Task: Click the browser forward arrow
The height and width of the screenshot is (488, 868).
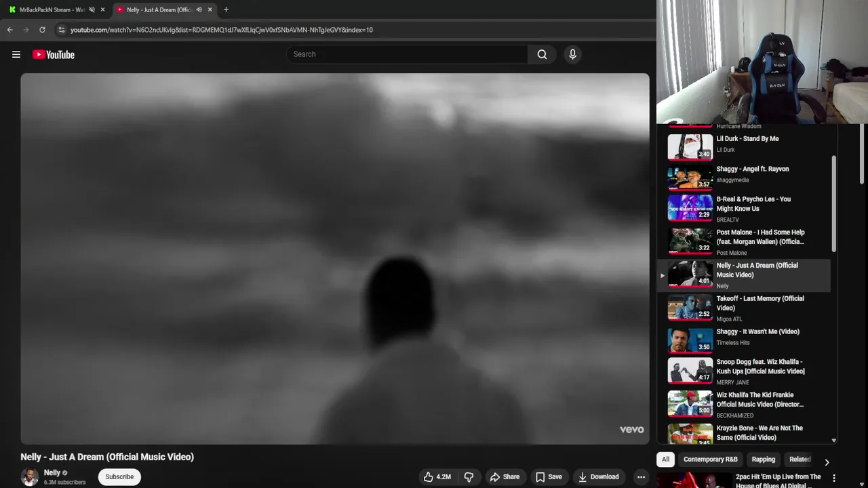Action: (26, 30)
